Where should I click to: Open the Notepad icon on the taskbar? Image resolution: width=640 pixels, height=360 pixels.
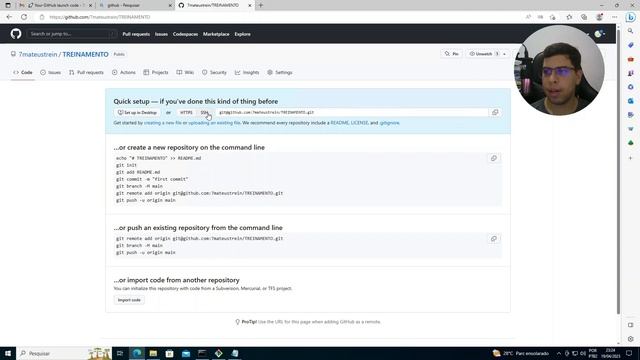235,353
